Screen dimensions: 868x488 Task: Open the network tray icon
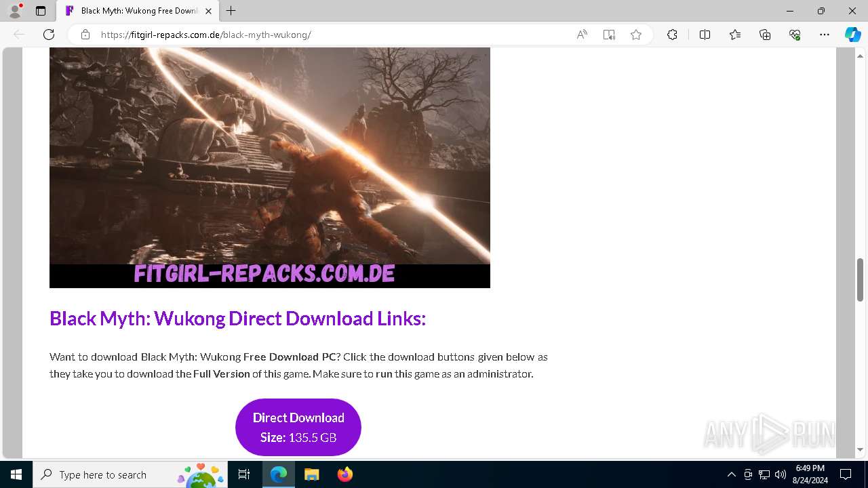764,474
